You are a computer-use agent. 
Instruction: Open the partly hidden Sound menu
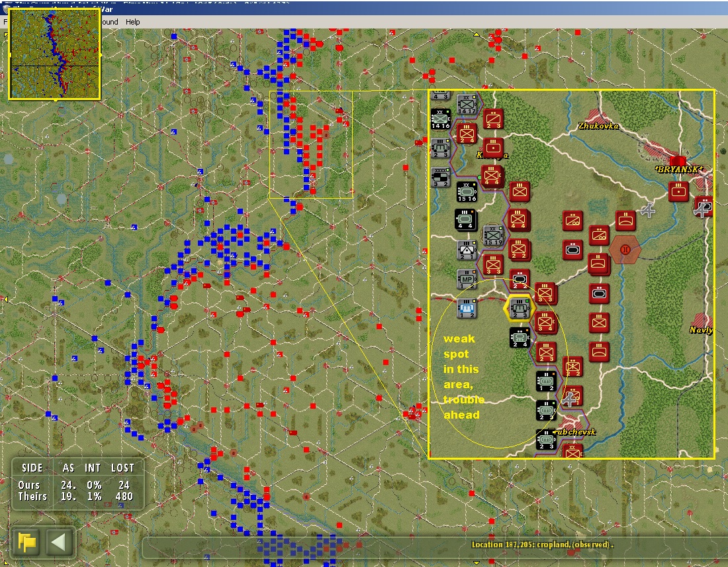110,22
